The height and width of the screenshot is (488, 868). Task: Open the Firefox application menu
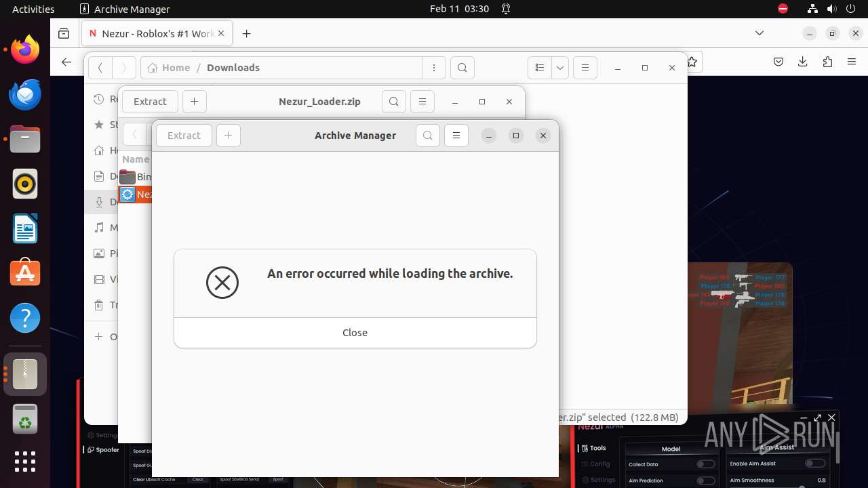point(852,62)
